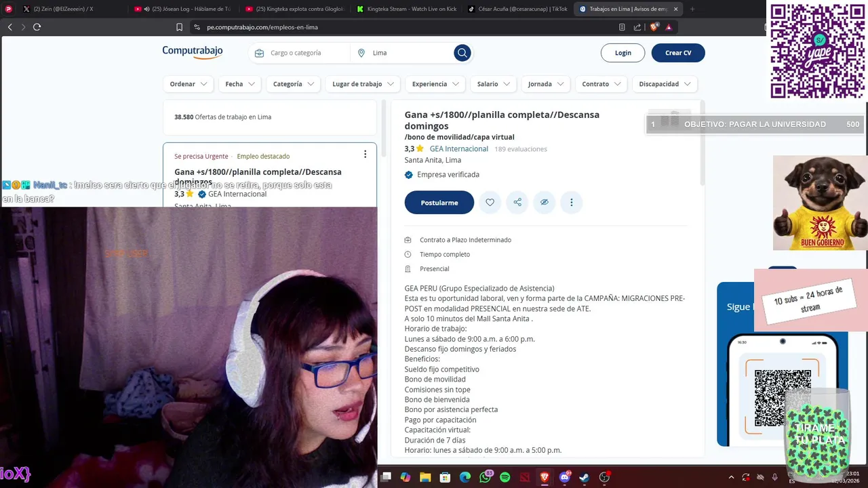This screenshot has width=868, height=488.
Task: Reload the Computrabajo page
Action: click(37, 27)
